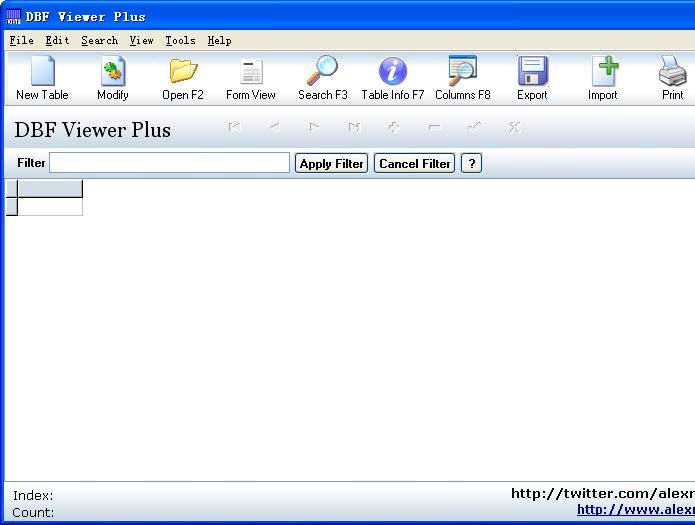The height and width of the screenshot is (525, 695).
Task: Post edit with navigator checkmark button
Action: 474,128
